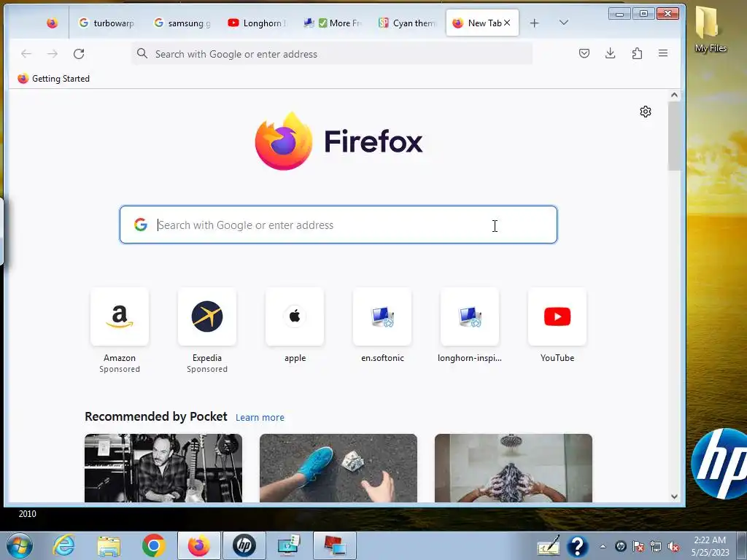Open the Downloads panel
This screenshot has height=560, width=747.
(x=611, y=53)
